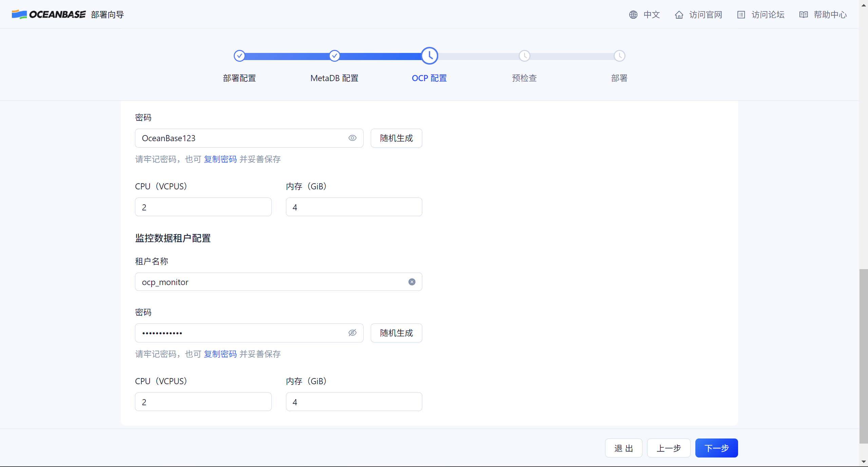Viewport: 868px width, 467px height.
Task: Click the globe language icon
Action: (x=633, y=15)
